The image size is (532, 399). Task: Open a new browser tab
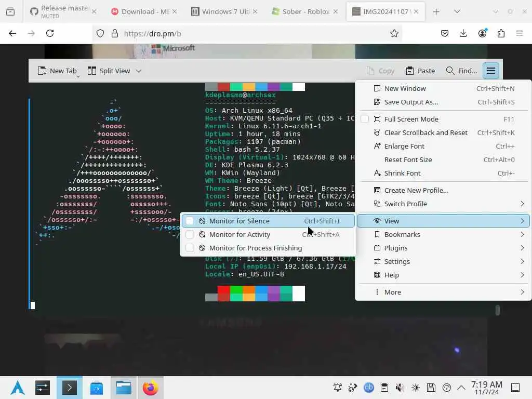click(x=436, y=11)
